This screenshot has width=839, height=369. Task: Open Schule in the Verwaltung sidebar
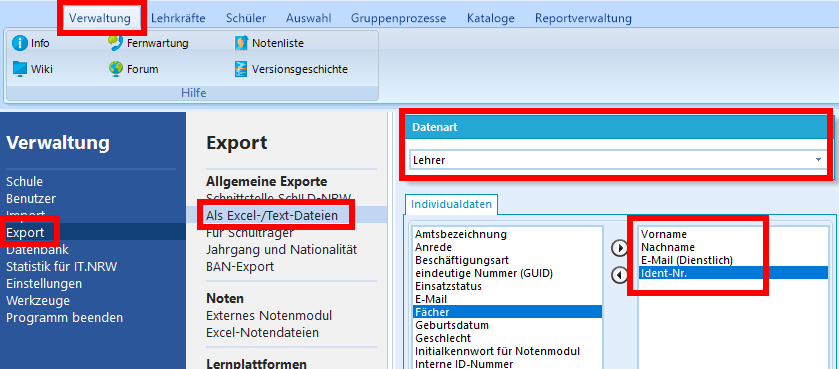tap(25, 182)
